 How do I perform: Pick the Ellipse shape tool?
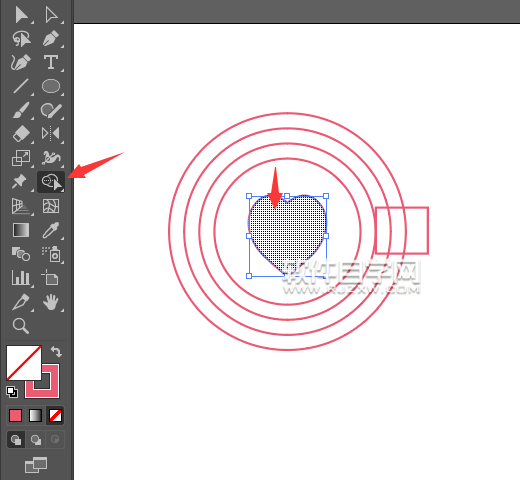pyautogui.click(x=51, y=86)
